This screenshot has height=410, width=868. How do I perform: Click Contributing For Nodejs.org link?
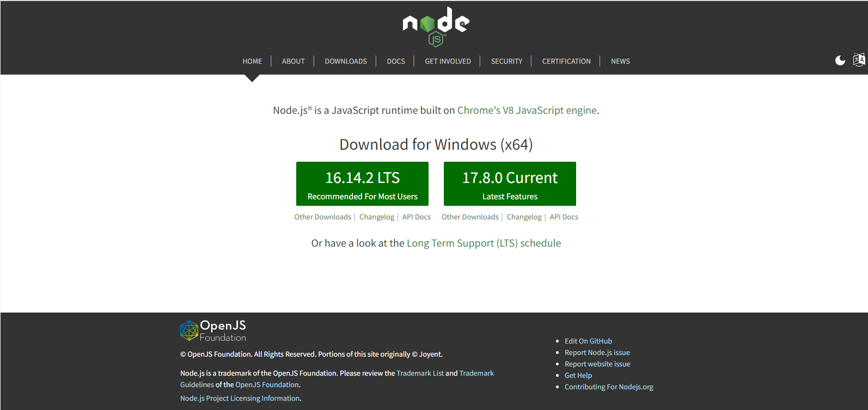pyautogui.click(x=609, y=387)
